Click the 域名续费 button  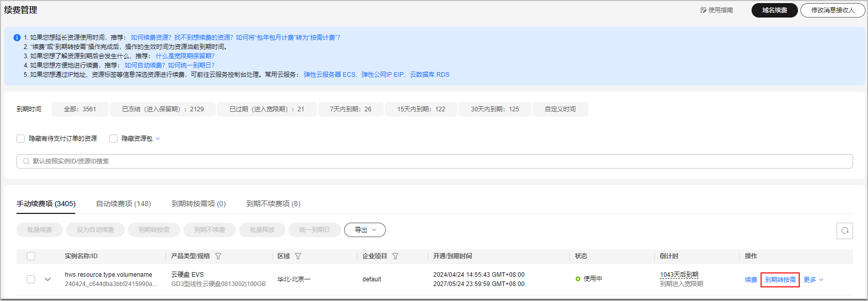(774, 10)
